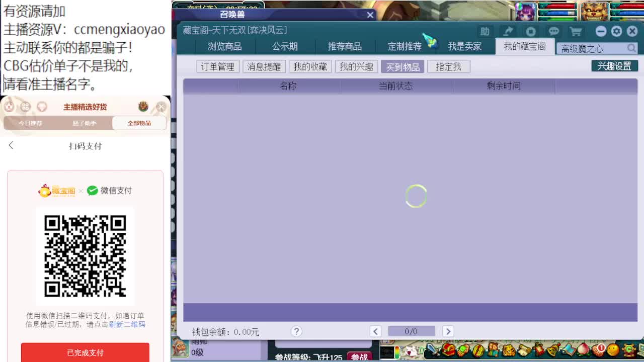The width and height of the screenshot is (644, 362).
Task: Minimize the Cangbaoge window
Action: (601, 31)
